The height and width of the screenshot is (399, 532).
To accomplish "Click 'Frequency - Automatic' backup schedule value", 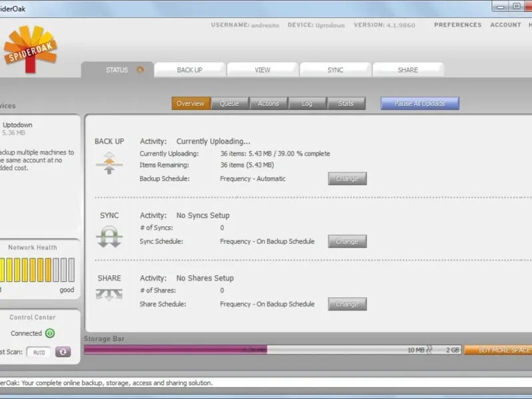I will pos(253,179).
